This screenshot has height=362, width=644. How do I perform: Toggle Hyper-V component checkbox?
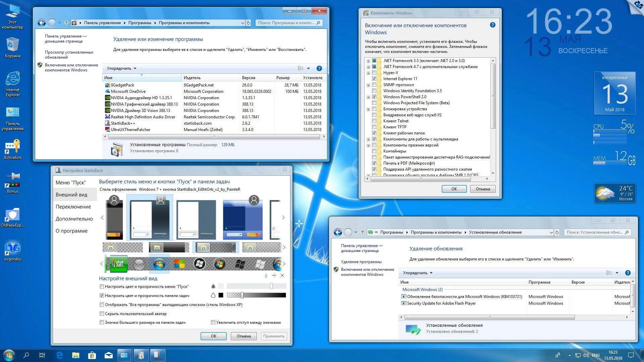(374, 73)
